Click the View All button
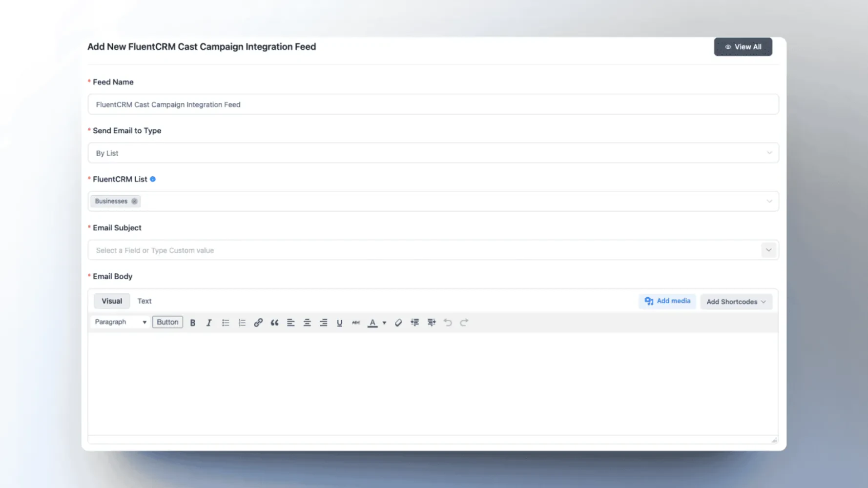 click(743, 47)
